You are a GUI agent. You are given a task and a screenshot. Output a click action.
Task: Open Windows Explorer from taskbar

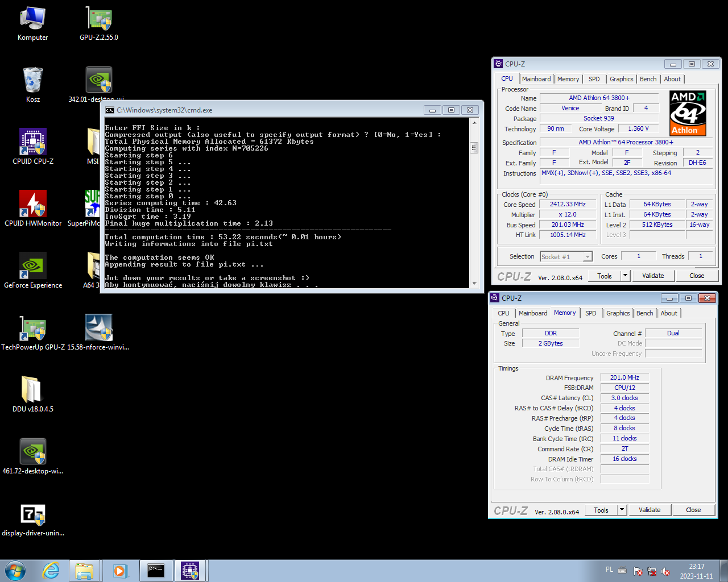point(85,571)
